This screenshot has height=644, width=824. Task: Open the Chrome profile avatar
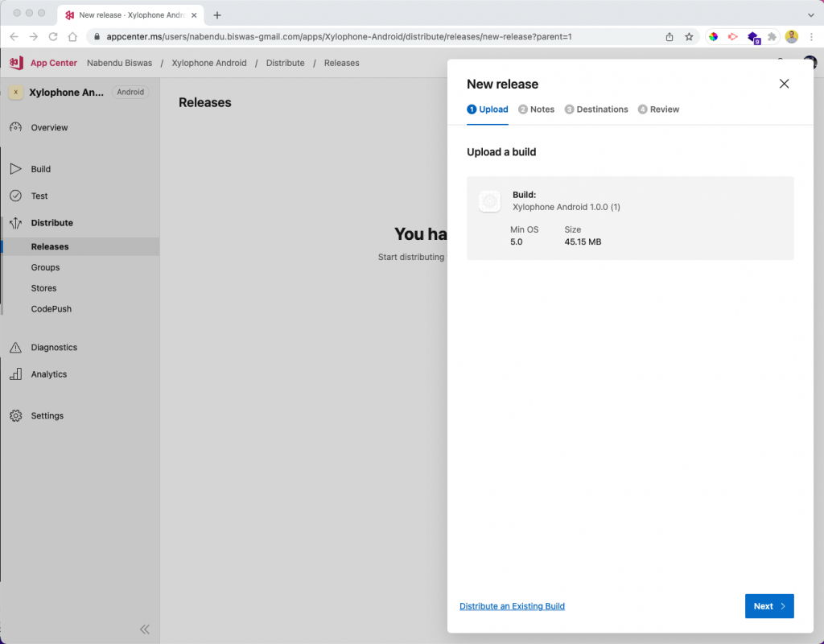click(x=792, y=36)
